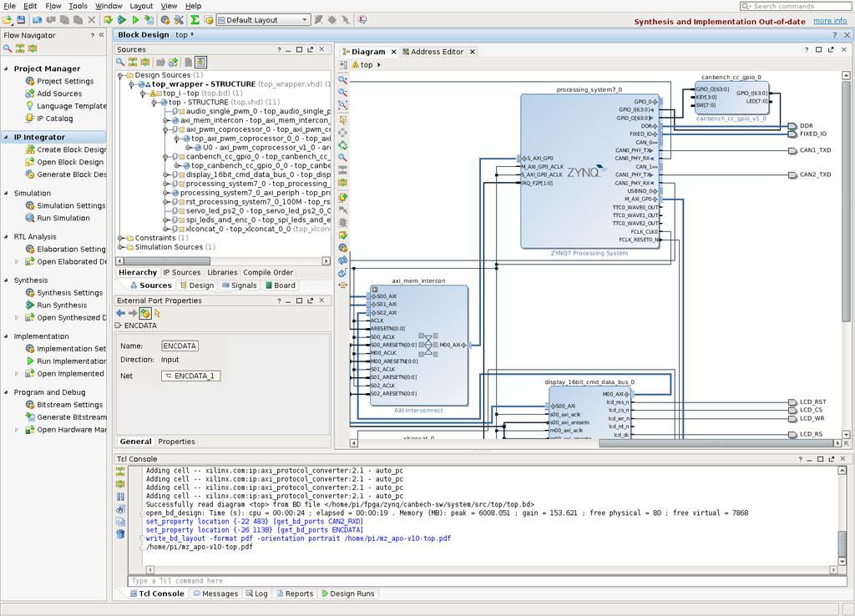Viewport: 855px width, 616px height.
Task: Zoom in on the block diagram
Action: coord(343,79)
